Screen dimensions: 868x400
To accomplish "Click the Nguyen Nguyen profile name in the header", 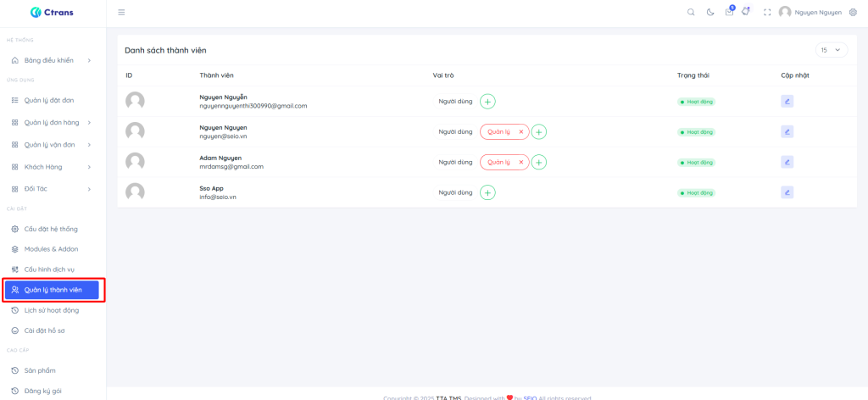I will pos(818,13).
